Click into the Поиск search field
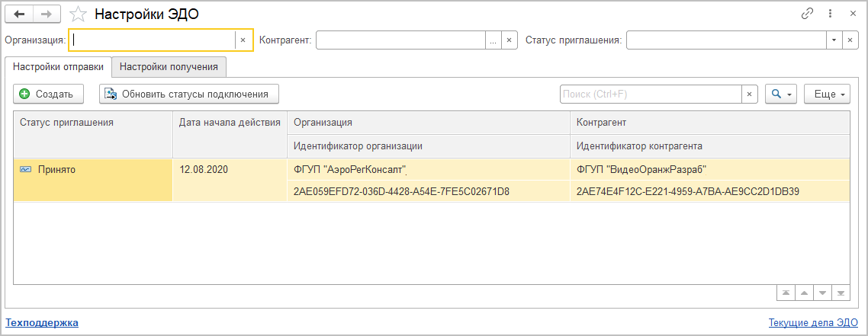 [651, 94]
